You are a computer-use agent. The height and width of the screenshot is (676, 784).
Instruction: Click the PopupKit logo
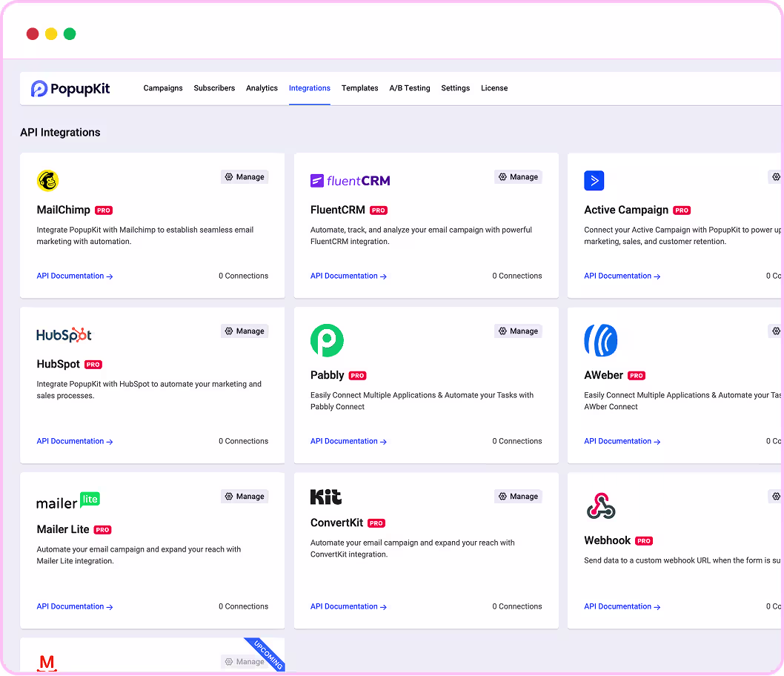tap(70, 89)
